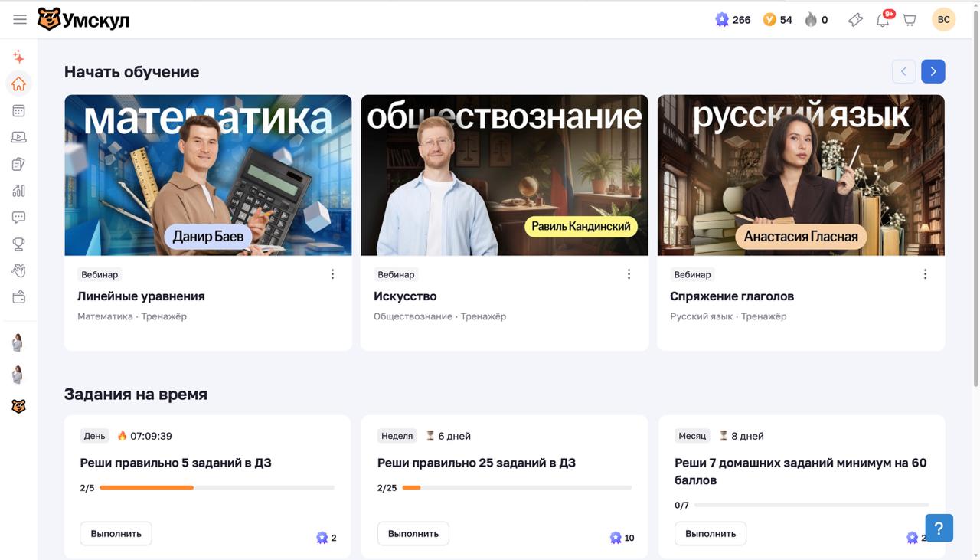Screen dimensions: 980x560
Task: Click the Равиль Кандинский teacher name badge
Action: pyautogui.click(x=581, y=226)
